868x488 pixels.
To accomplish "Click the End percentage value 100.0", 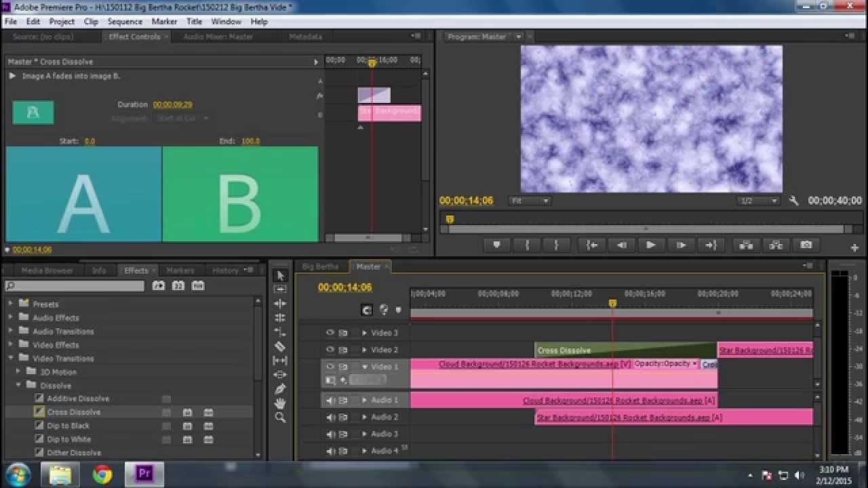I will 250,141.
